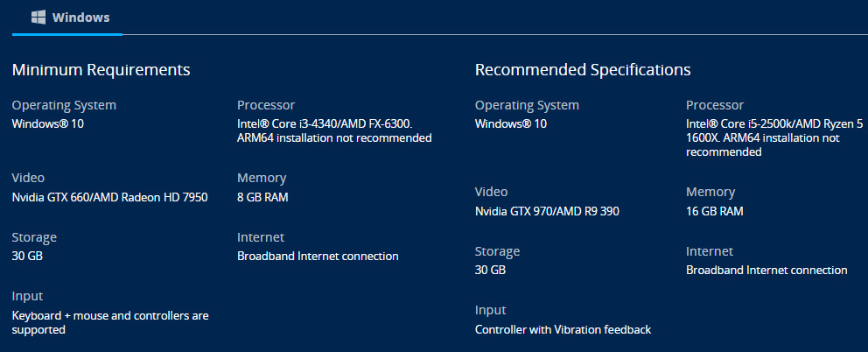Click minimum Broadband Internet connection text
The width and height of the screenshot is (868, 352).
click(x=318, y=256)
